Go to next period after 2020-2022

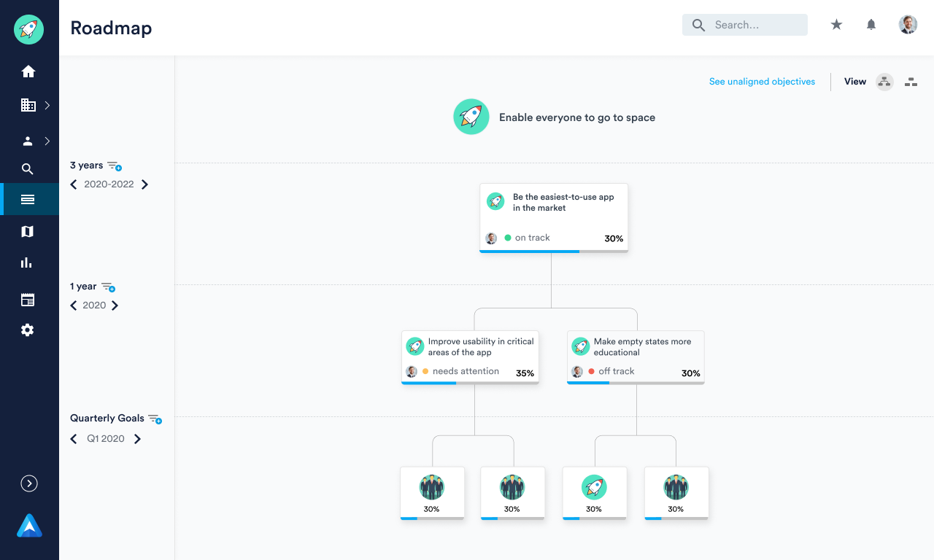(144, 184)
